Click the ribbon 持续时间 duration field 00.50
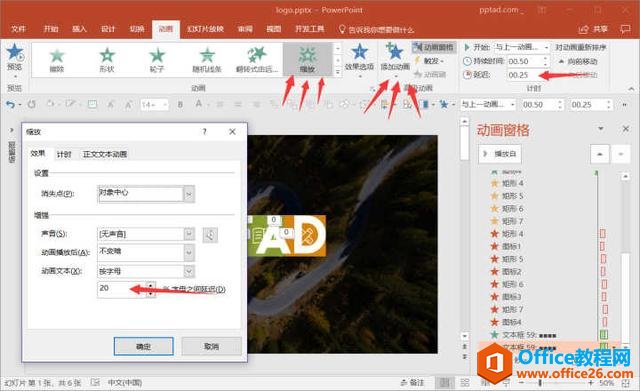Screen dimensions: 640x391 [x=524, y=61]
